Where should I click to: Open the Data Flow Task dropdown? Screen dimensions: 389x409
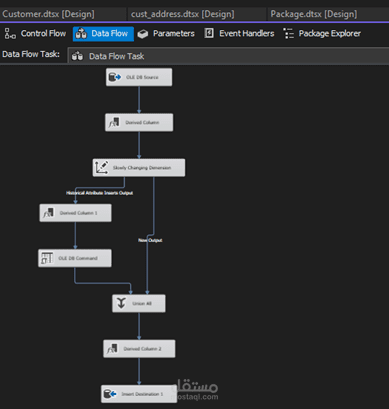pos(228,56)
